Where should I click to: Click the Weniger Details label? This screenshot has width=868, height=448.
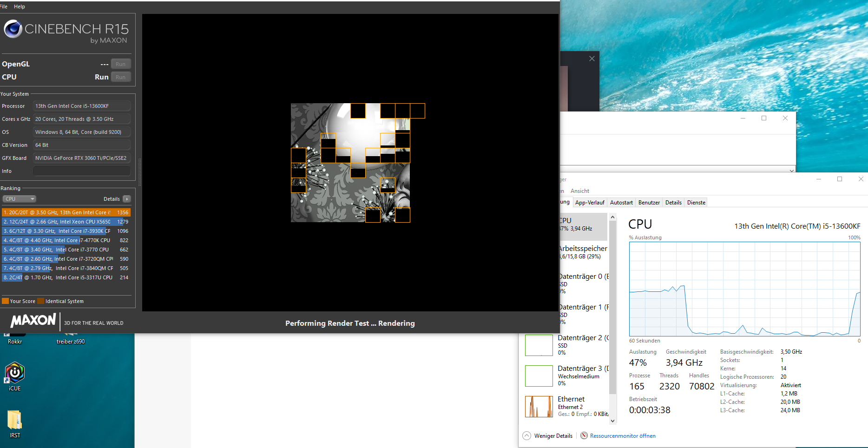(x=553, y=436)
